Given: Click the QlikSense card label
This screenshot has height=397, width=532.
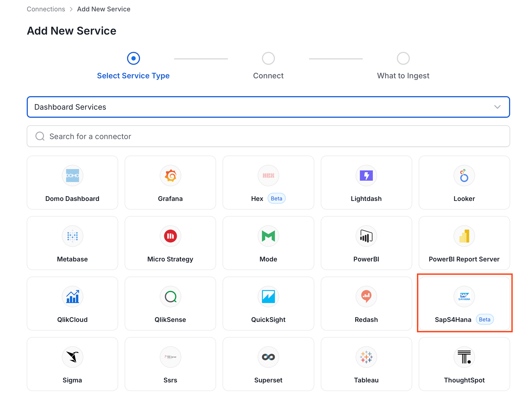Looking at the screenshot, I should tap(170, 319).
